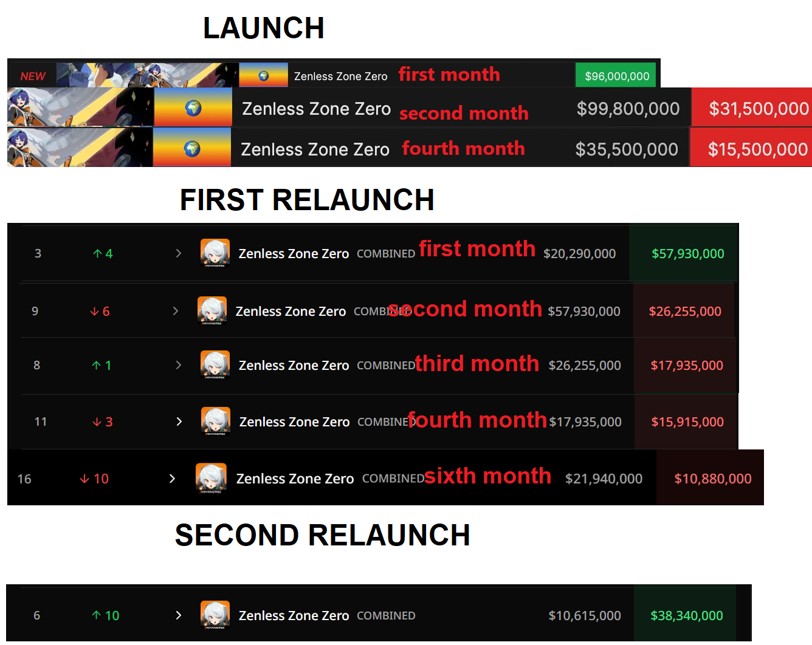Click the rank number 3
The image size is (812, 645).
[38, 253]
